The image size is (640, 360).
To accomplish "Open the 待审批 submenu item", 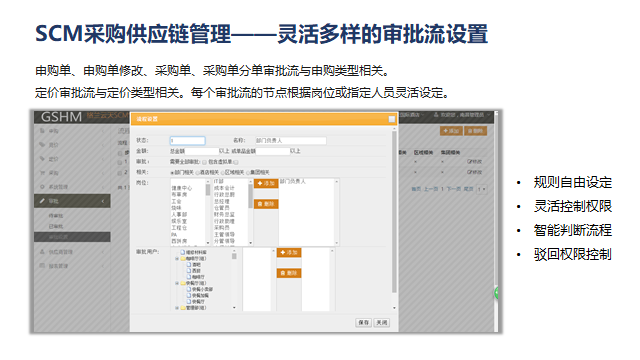I will [56, 216].
